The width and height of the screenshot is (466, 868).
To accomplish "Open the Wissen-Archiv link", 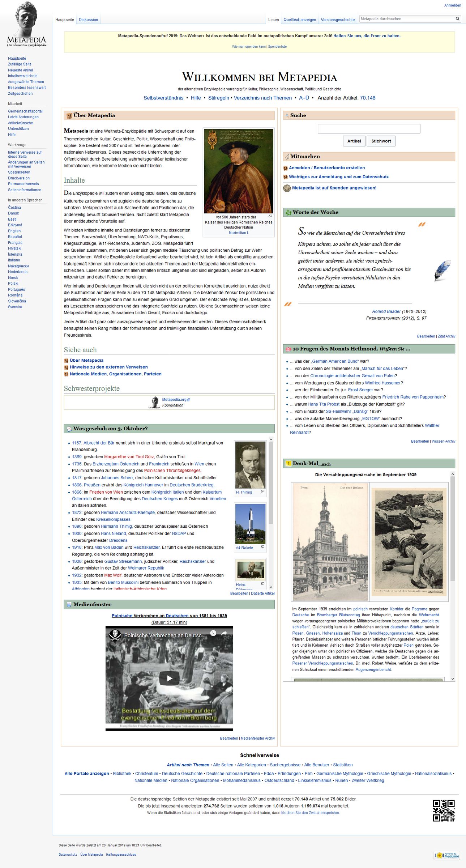I will pos(443,442).
